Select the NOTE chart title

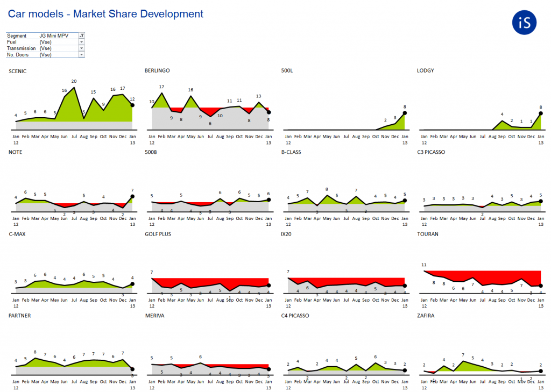[x=16, y=152]
